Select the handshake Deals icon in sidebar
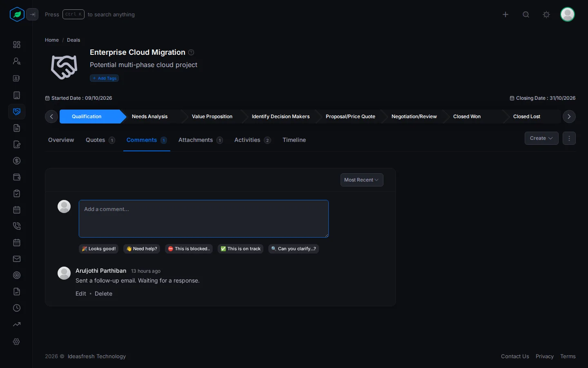Screen dimensions: 588x368 (17, 112)
